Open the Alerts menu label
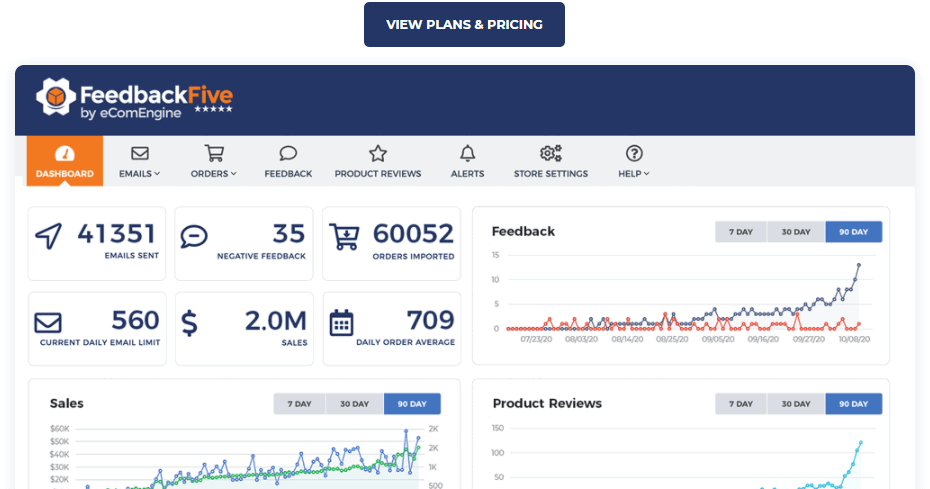This screenshot has height=489, width=930. (x=467, y=174)
